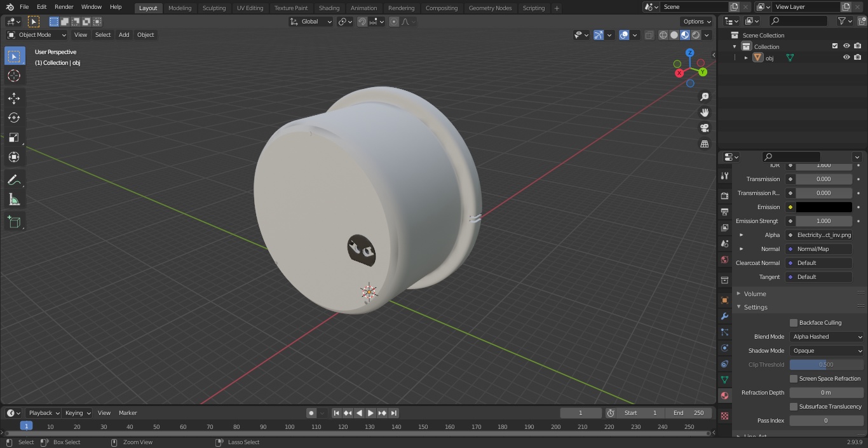Switch to the Shading workspace tab
This screenshot has width=868, height=448.
click(x=329, y=8)
